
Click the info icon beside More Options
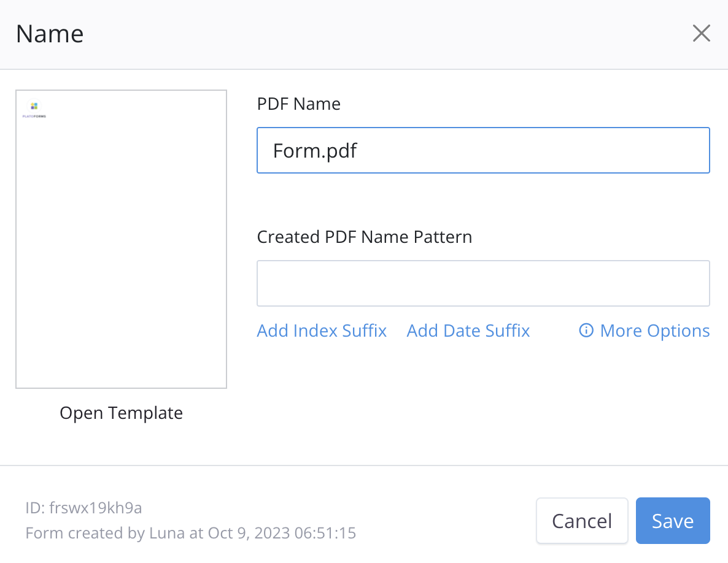(x=586, y=331)
